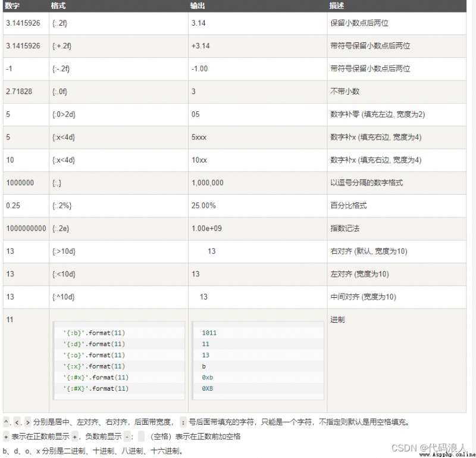Image resolution: width=476 pixels, height=458 pixels.
Task: Click the description 数字补零 (填充左边, 宽度为2)
Action: (378, 114)
